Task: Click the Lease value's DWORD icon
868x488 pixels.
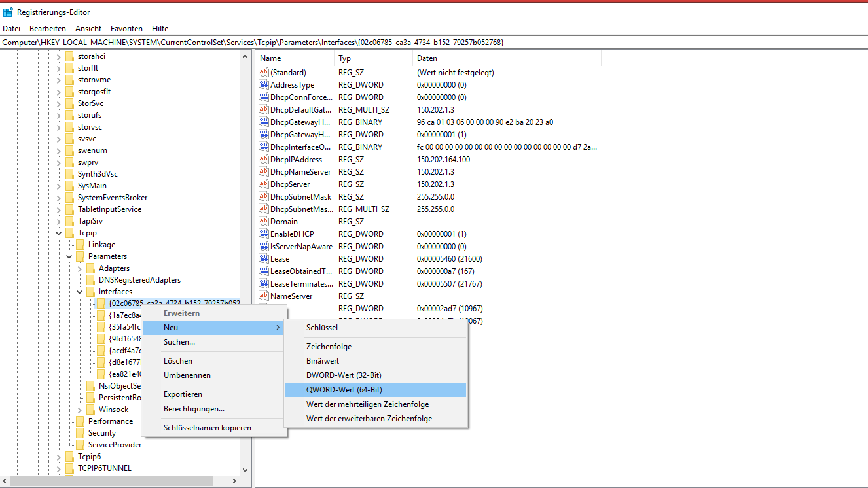Action: tap(264, 259)
